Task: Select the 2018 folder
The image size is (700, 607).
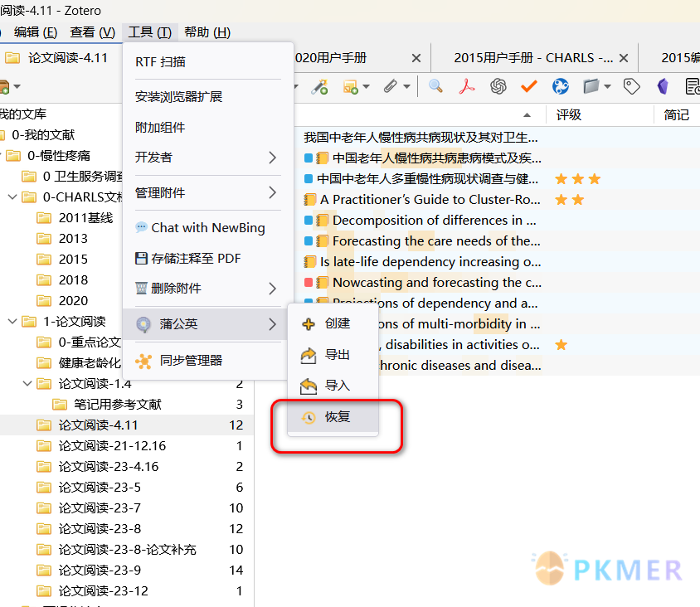Action: 73,279
